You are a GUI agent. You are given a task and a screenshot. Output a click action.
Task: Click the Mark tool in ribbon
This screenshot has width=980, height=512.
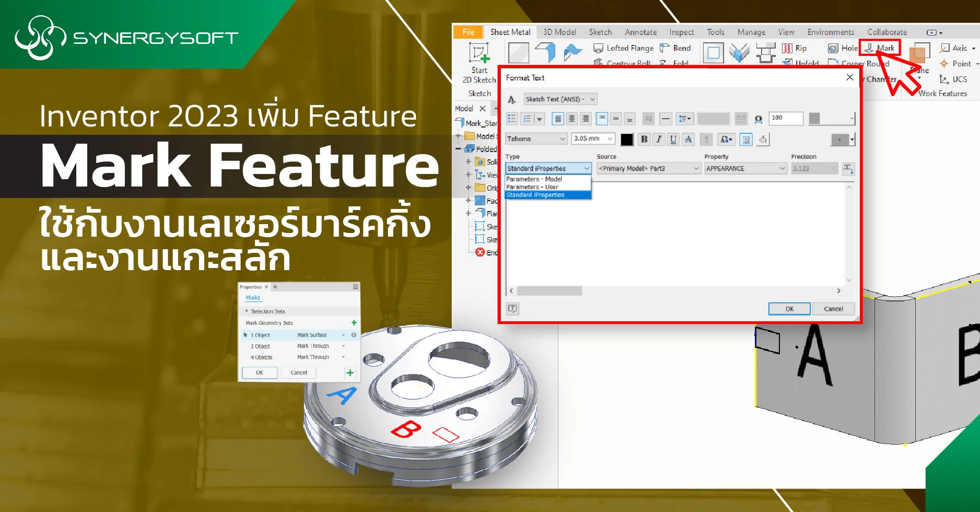(x=880, y=48)
